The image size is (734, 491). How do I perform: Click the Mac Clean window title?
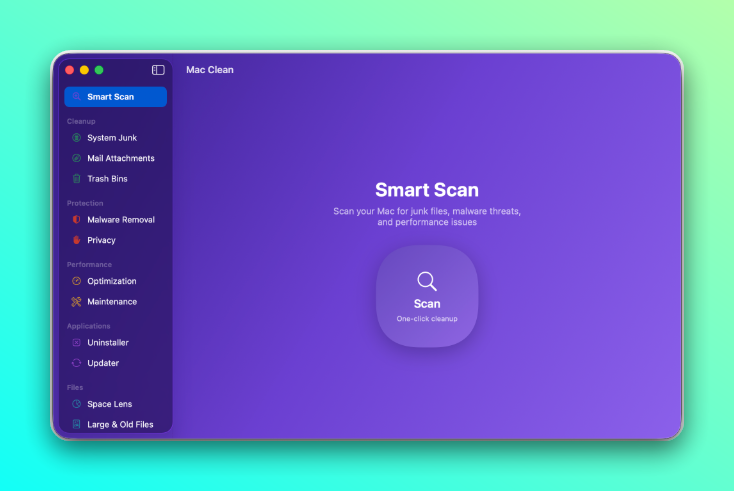210,70
